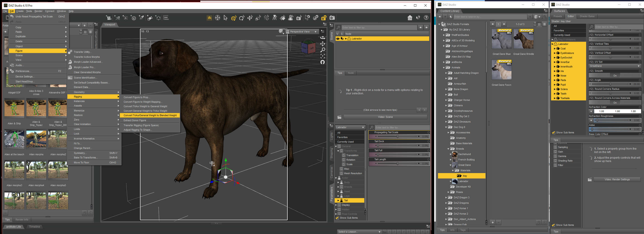Choose Convert TriAx/General Weight to Blended Weight
The image size is (644, 234).
coord(150,116)
